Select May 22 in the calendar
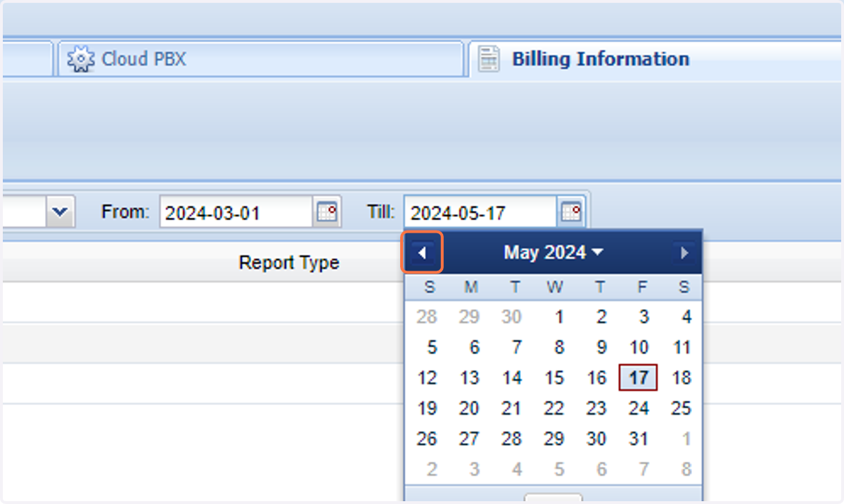Screen dimensions: 844x504 click(554, 408)
